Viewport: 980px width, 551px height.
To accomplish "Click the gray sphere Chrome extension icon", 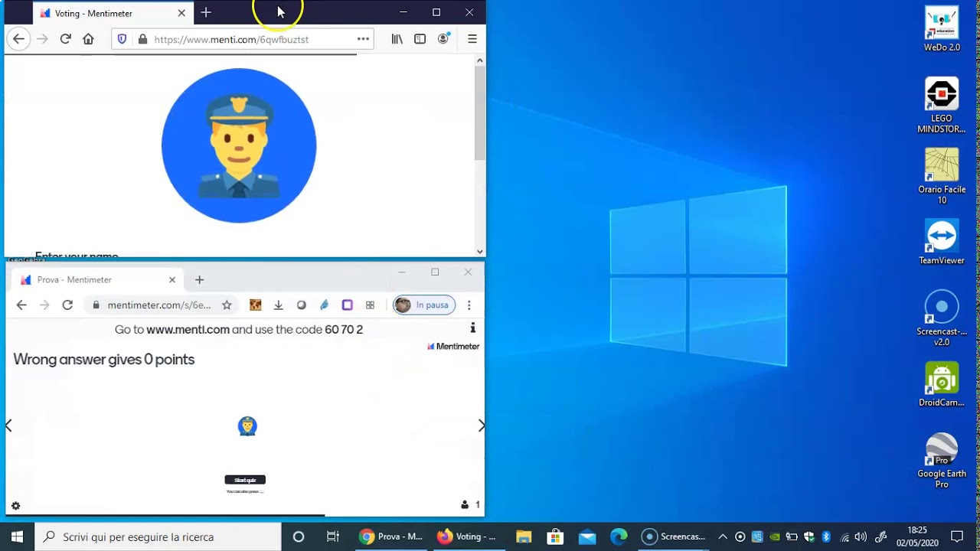I will [x=302, y=305].
